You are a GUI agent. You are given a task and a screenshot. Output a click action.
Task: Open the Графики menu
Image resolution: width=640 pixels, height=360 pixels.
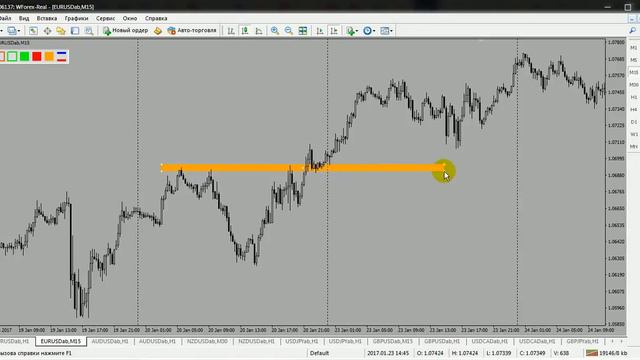(x=76, y=18)
